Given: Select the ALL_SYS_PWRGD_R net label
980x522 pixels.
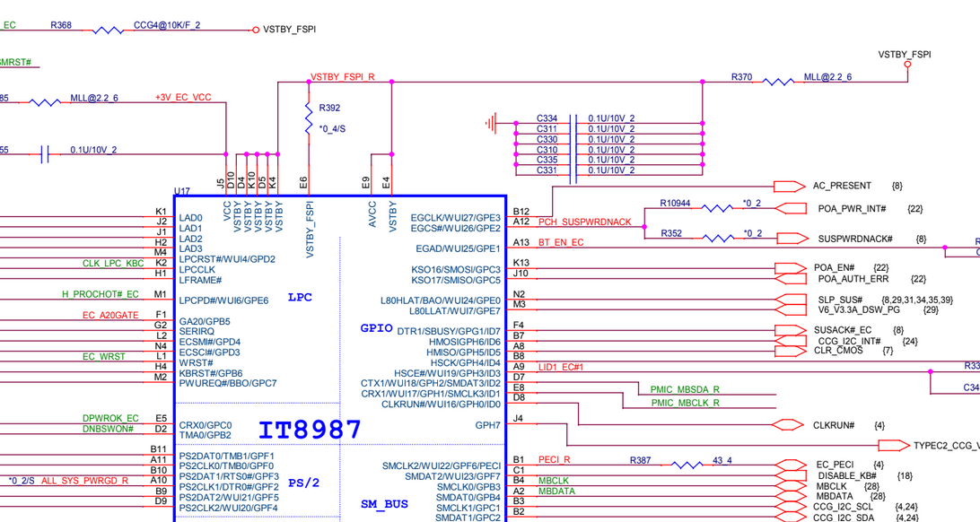Looking at the screenshot, I should (x=85, y=481).
